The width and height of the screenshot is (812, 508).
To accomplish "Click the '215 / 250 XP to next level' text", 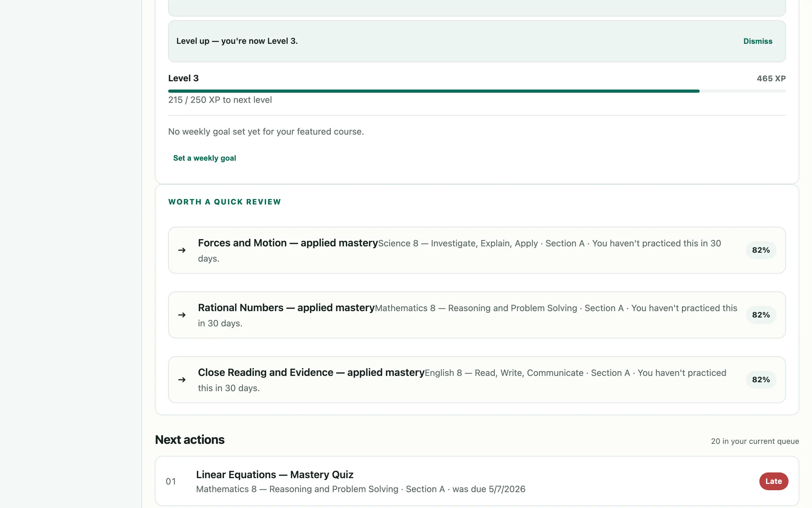I will point(220,100).
